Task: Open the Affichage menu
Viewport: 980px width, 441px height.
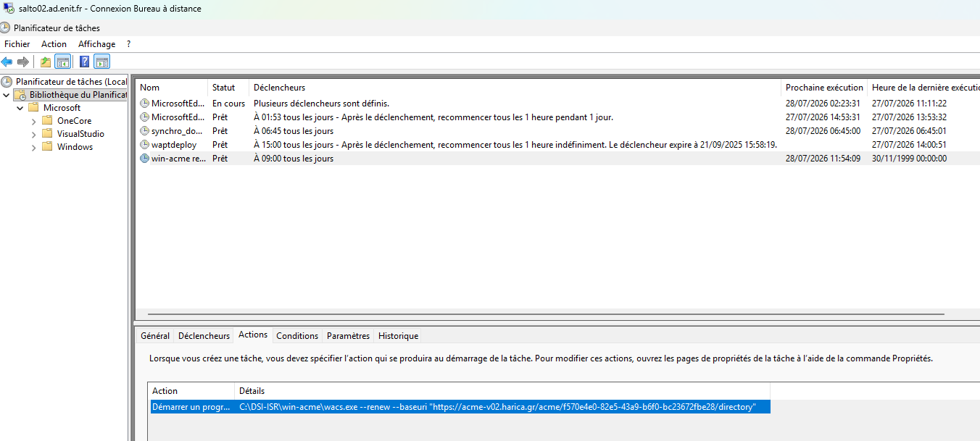Action: pyautogui.click(x=97, y=44)
